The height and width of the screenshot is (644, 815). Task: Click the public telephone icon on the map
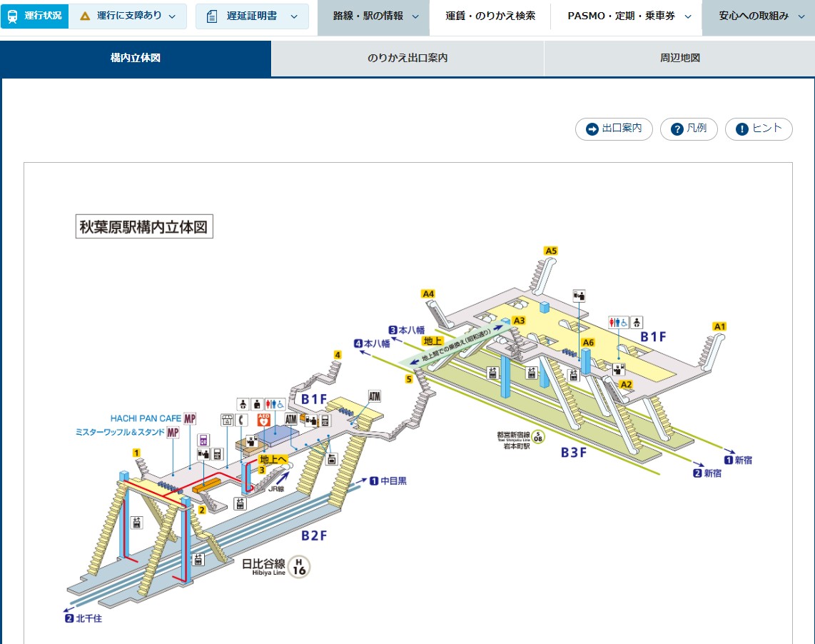click(243, 420)
